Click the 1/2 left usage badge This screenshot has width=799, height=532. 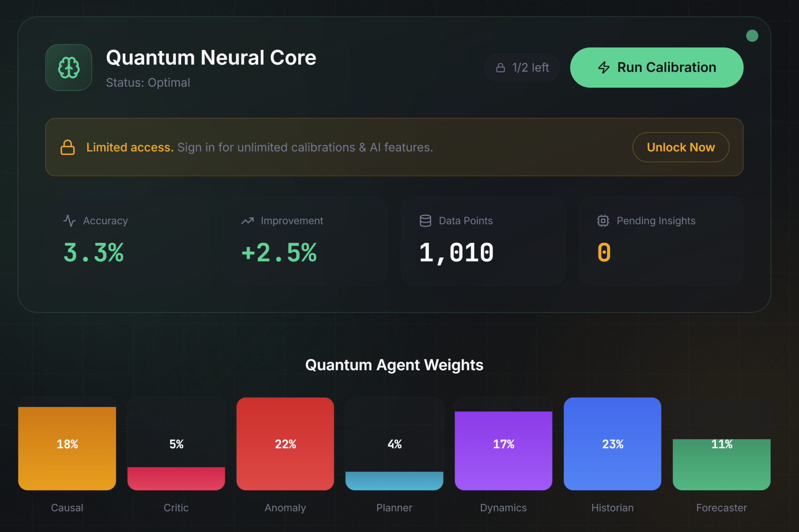522,67
